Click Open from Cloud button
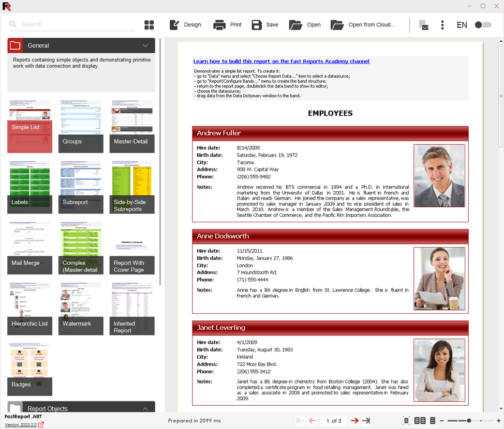 [363, 25]
